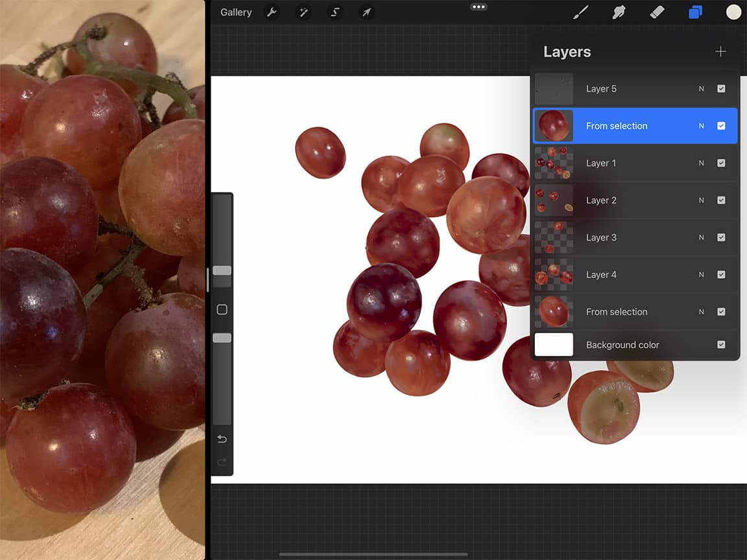Tap the modify square on the sidebar
747x560 pixels.
tap(222, 310)
